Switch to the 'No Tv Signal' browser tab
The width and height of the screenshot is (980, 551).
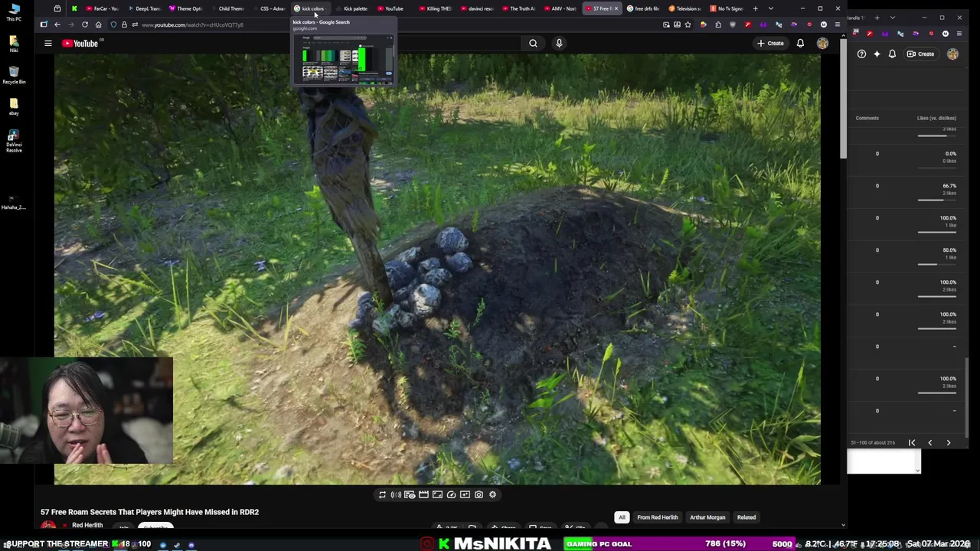point(726,8)
